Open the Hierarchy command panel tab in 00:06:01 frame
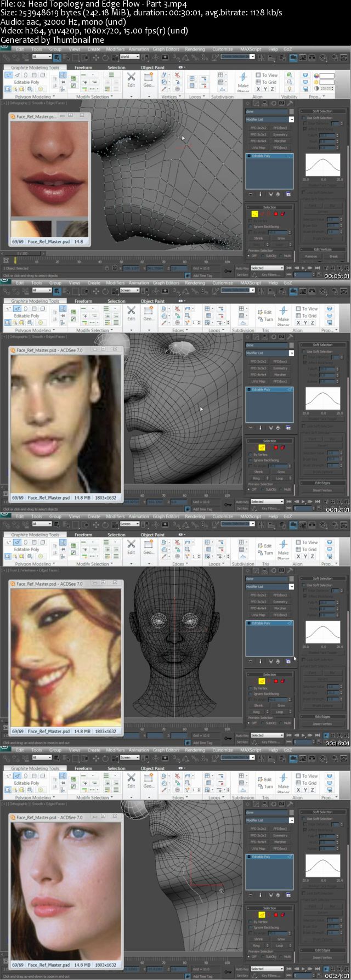The image size is (351, 980). coord(264,103)
